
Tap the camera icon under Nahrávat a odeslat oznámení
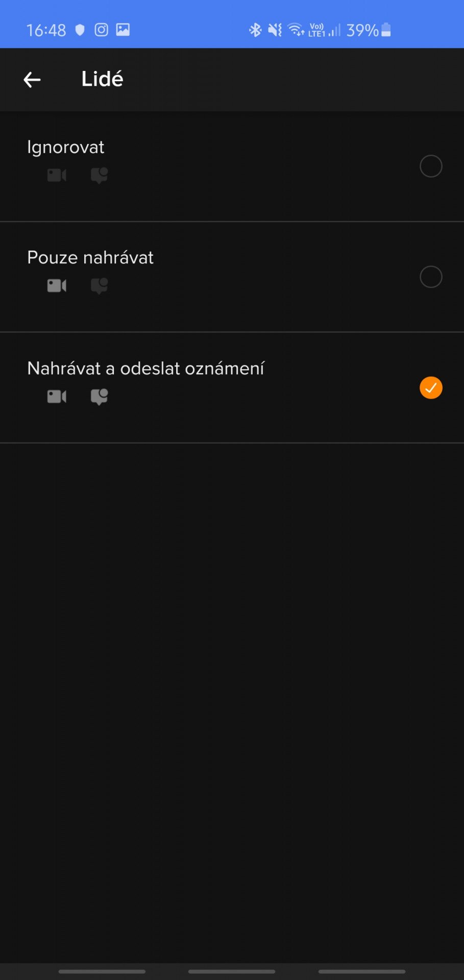[57, 397]
